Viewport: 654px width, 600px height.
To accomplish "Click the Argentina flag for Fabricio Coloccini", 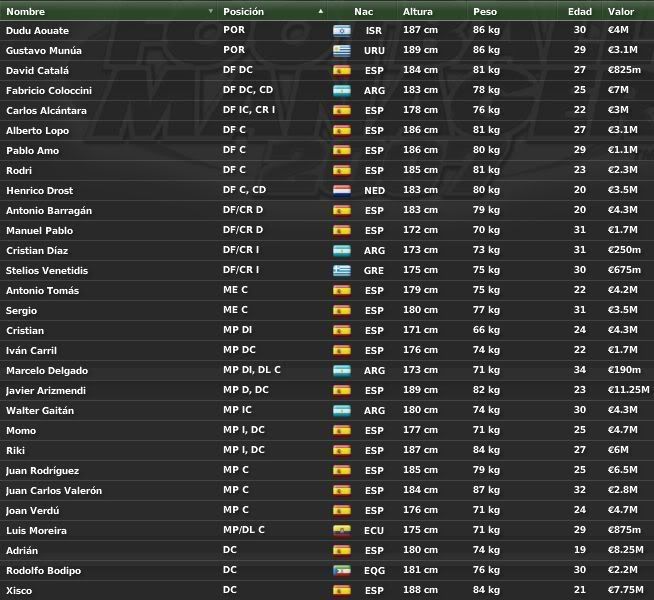I will [342, 90].
